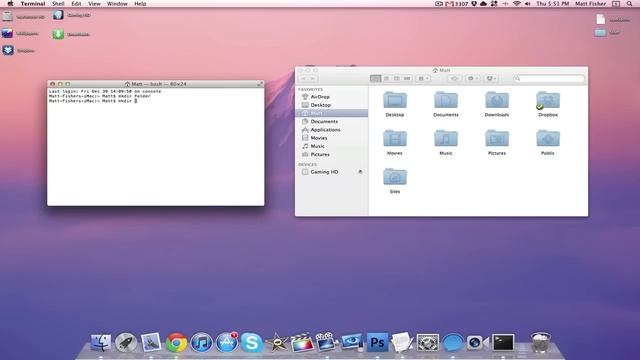Switch Finder to Cover Flow view
The height and width of the screenshot is (360, 640).
407,78
